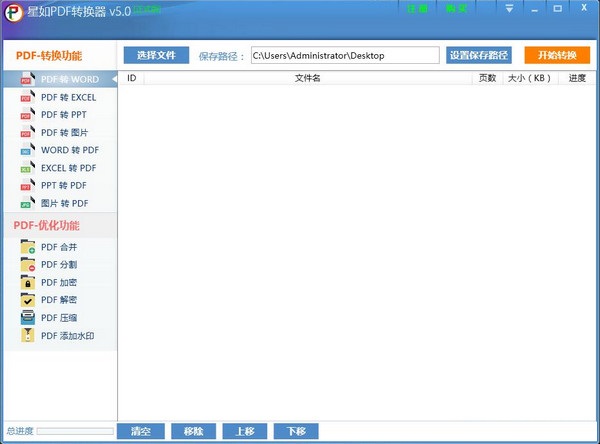Image resolution: width=600 pixels, height=444 pixels.
Task: Maximize the converter window
Action: 558,8
